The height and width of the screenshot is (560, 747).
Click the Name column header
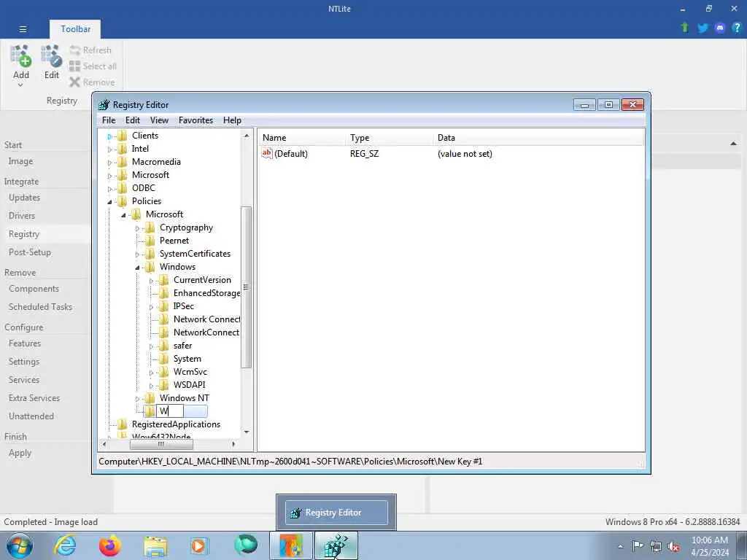pyautogui.click(x=303, y=138)
